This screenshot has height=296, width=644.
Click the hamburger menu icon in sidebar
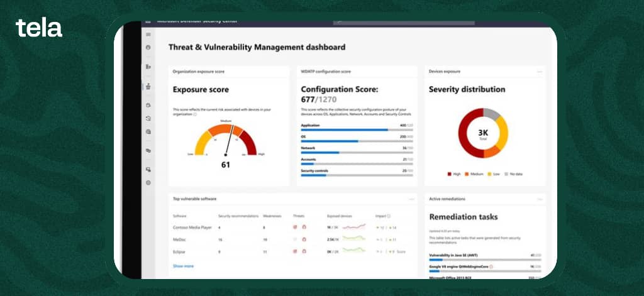click(148, 34)
